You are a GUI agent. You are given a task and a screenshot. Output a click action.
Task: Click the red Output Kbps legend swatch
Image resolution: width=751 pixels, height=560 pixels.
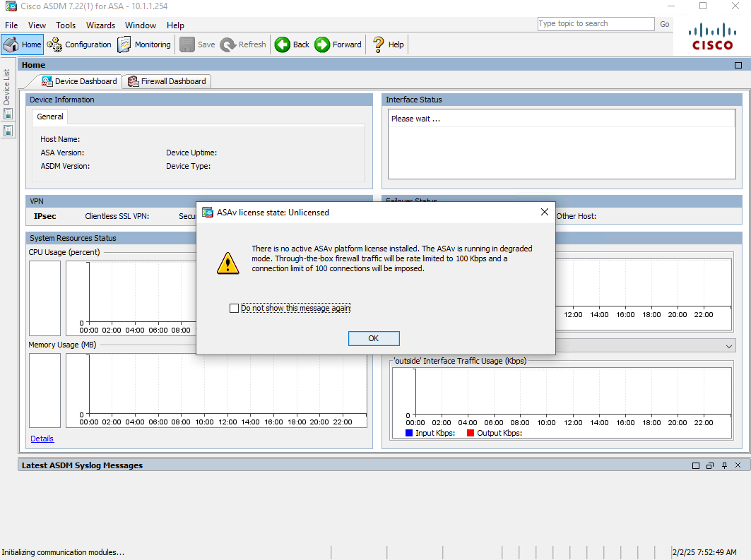[x=471, y=433]
